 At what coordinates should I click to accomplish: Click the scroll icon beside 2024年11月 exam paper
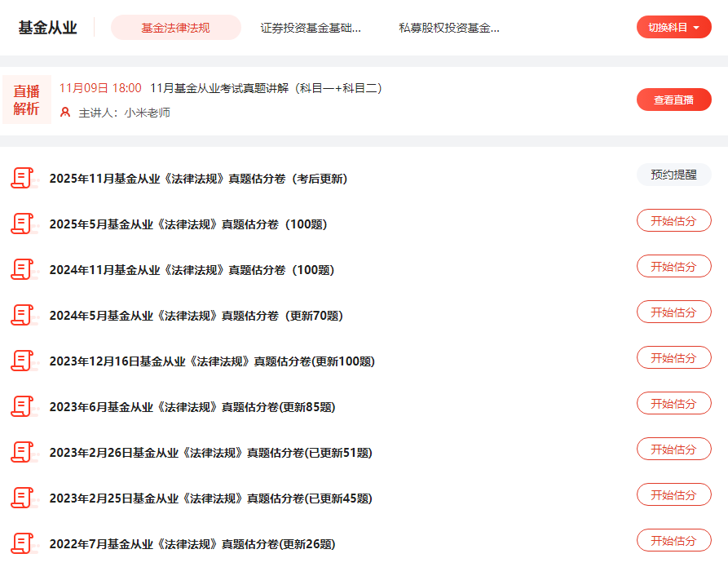23,269
